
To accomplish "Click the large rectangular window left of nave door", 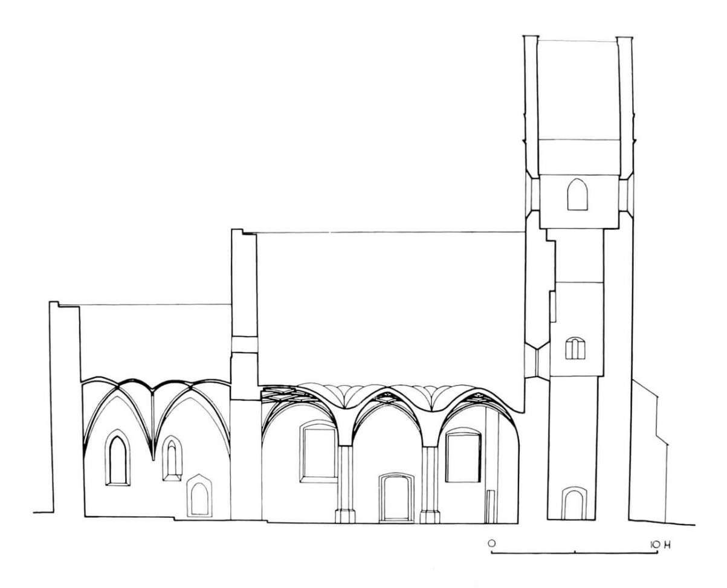I will (319, 452).
